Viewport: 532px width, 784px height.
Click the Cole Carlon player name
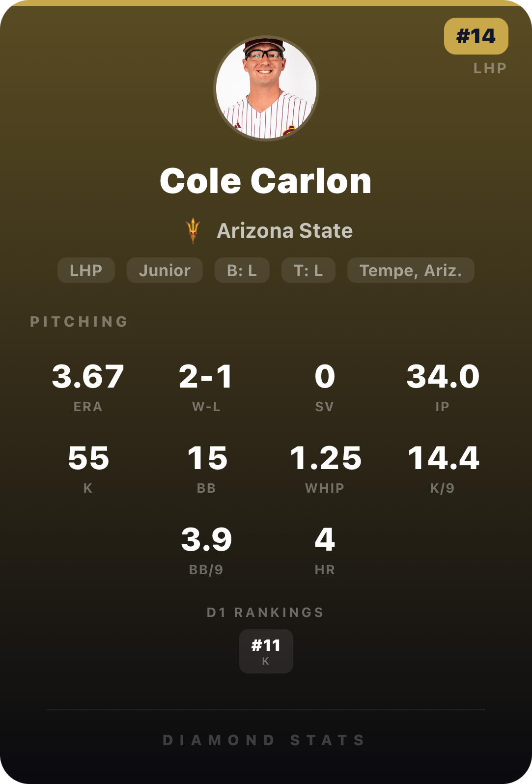click(266, 181)
